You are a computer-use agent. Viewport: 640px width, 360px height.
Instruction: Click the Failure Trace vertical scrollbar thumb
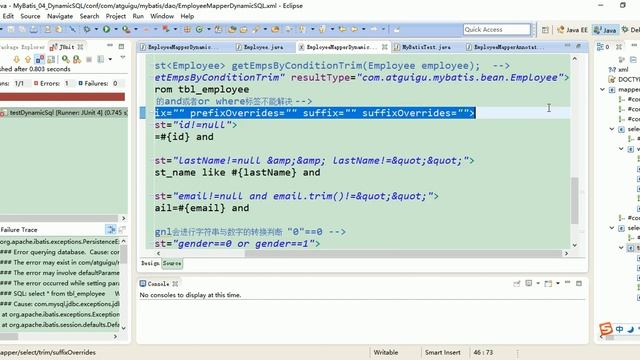(x=124, y=255)
